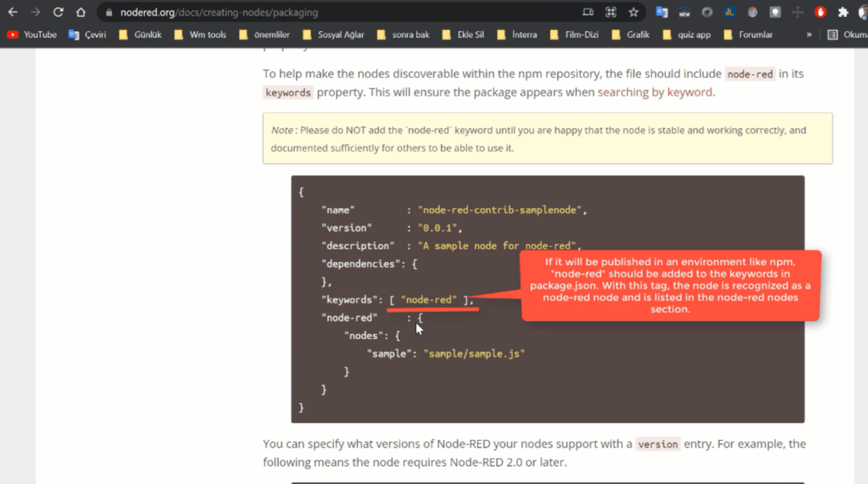
Task: Open the crosshair extension icon
Action: point(798,12)
